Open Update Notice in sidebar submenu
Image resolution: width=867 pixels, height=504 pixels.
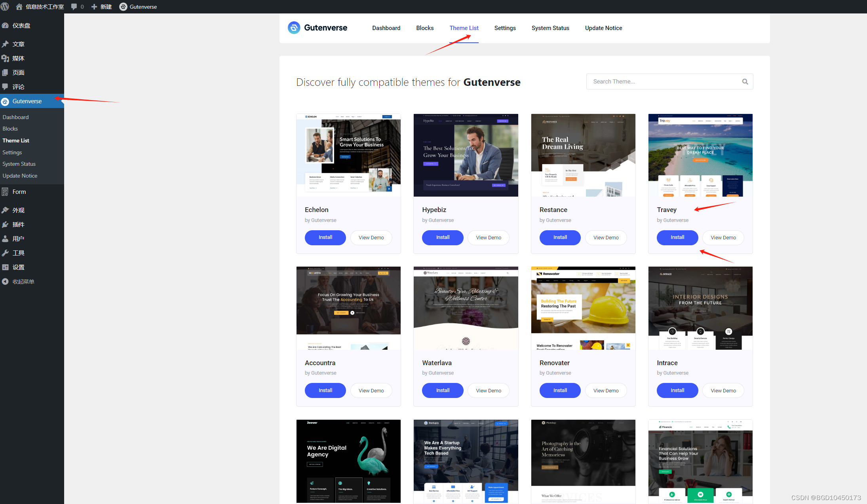20,176
